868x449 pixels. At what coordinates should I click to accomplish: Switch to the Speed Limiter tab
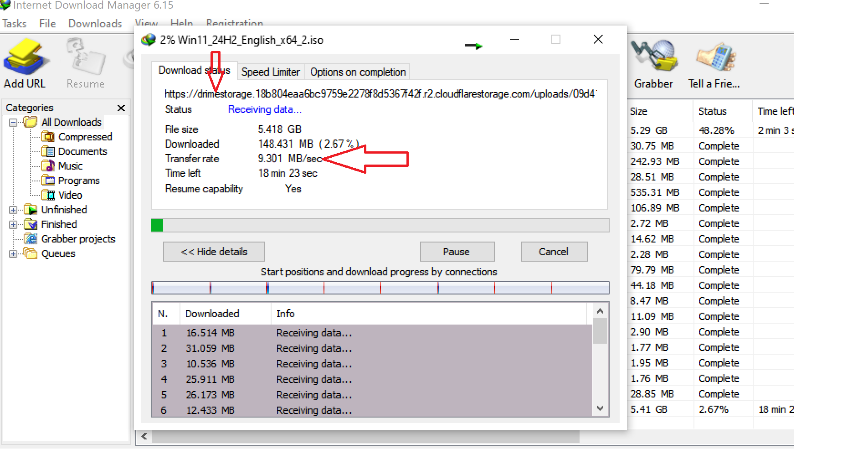pyautogui.click(x=270, y=72)
